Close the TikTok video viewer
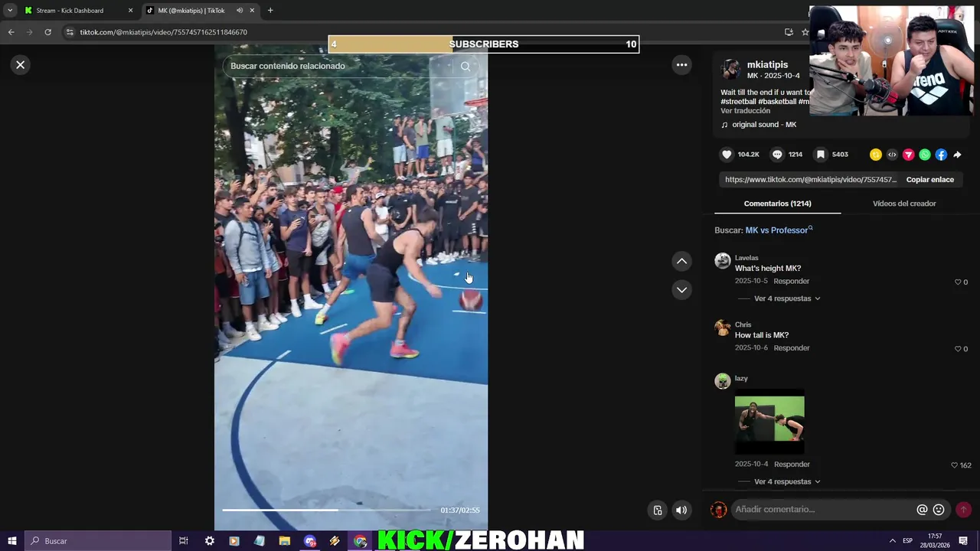Viewport: 980px width, 551px height. pos(21,65)
